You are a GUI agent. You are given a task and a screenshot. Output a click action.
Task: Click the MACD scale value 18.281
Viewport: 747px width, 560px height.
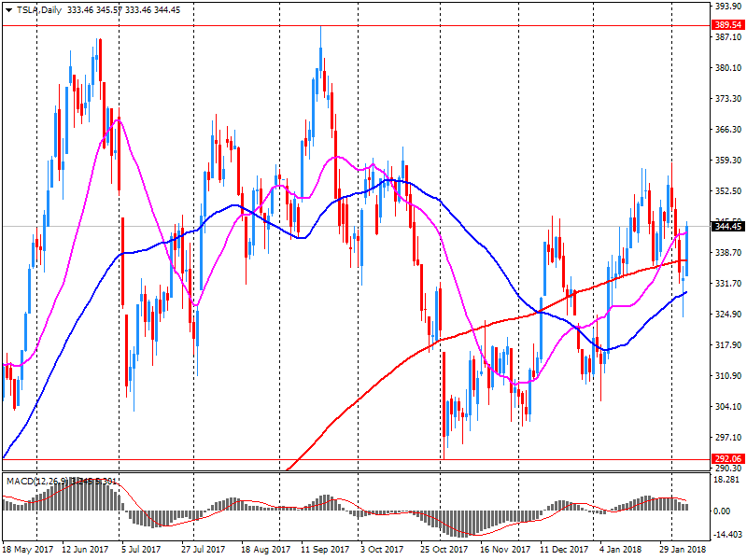pos(727,480)
